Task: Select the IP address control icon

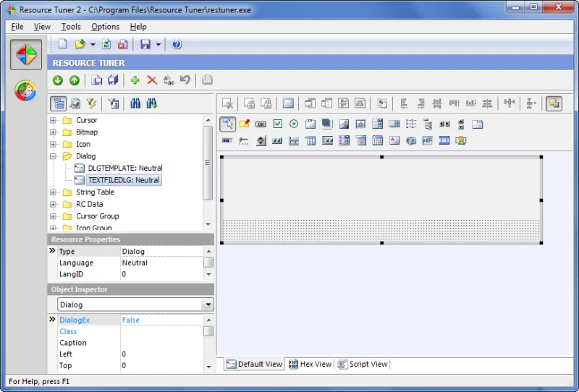Action: (x=427, y=140)
